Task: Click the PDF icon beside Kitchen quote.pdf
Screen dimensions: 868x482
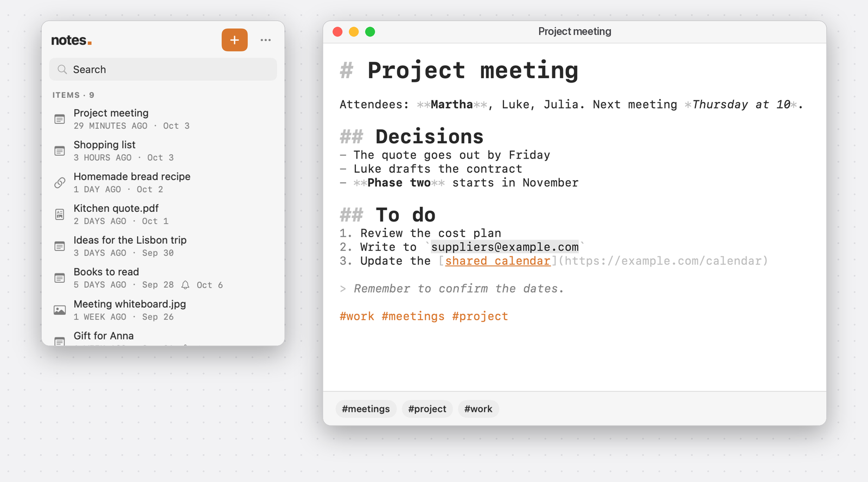Action: (x=60, y=214)
